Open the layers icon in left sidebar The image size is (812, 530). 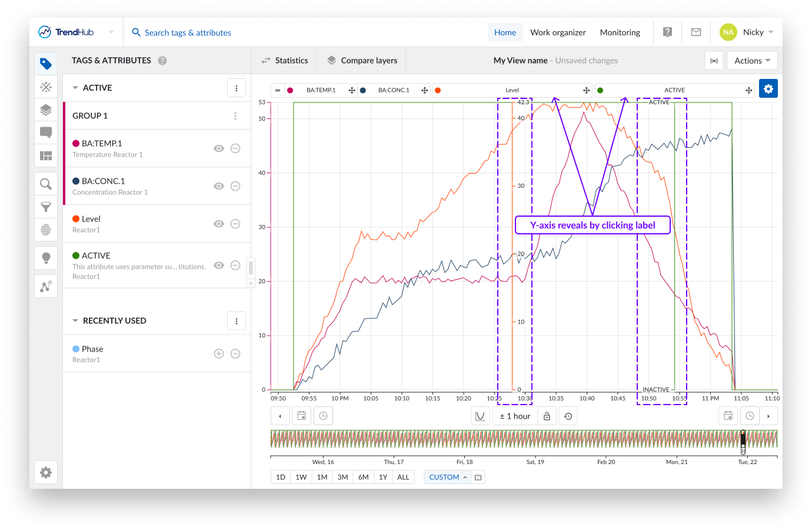[46, 110]
